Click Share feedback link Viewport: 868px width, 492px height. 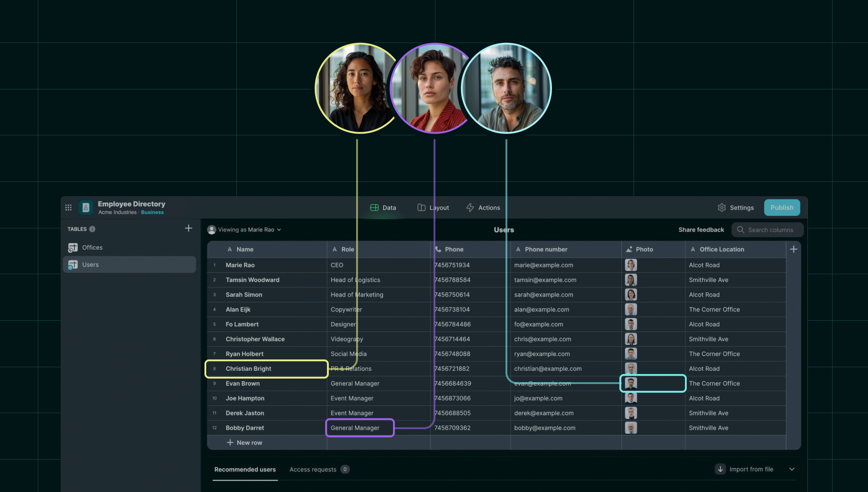[x=701, y=230]
